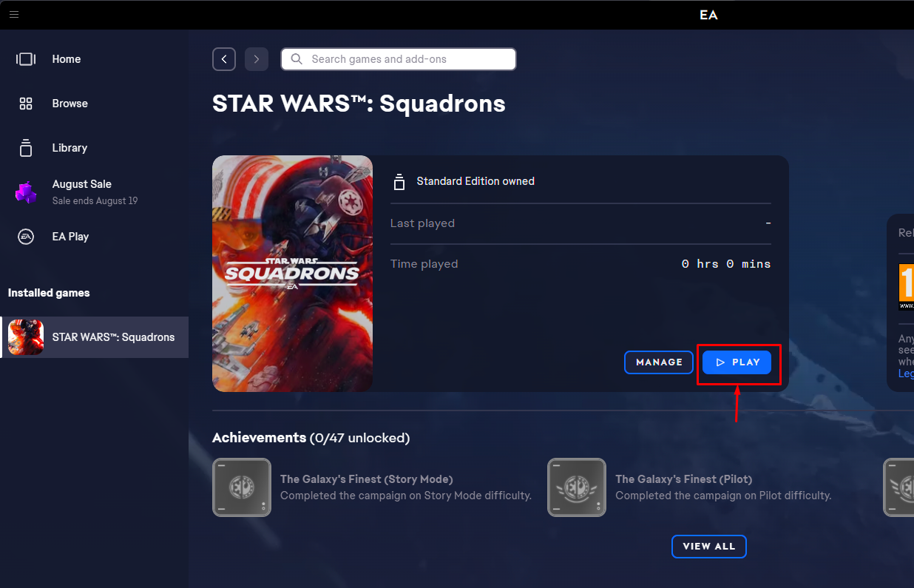Viewport: 914px width, 588px height.
Task: Click the EA Play logo icon
Action: (x=26, y=237)
